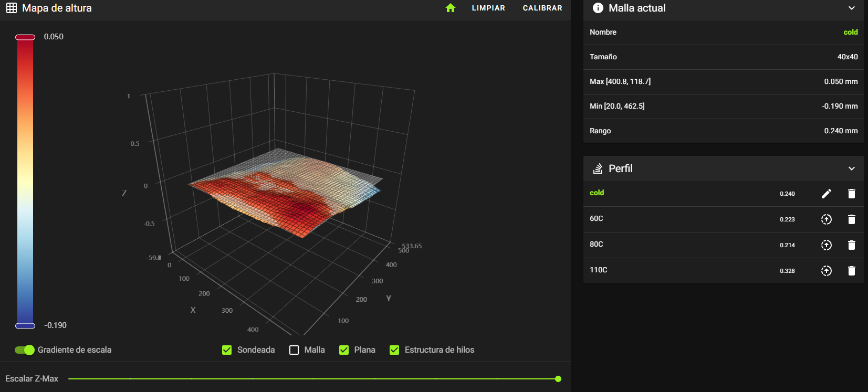
Task: Load the 60C mesh profile icon
Action: pyautogui.click(x=826, y=219)
